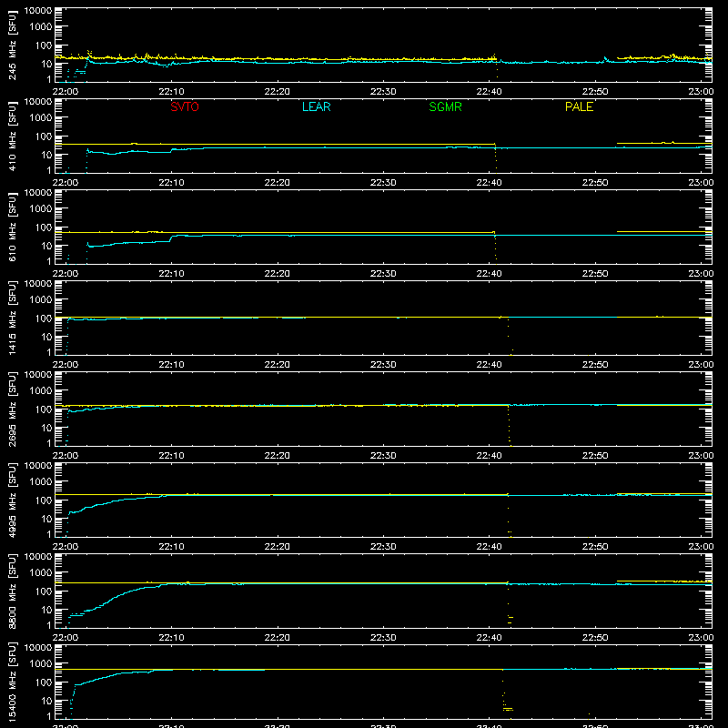
Task: Click 22:50 time label under 4995 MHz plot
Action: coord(595,547)
